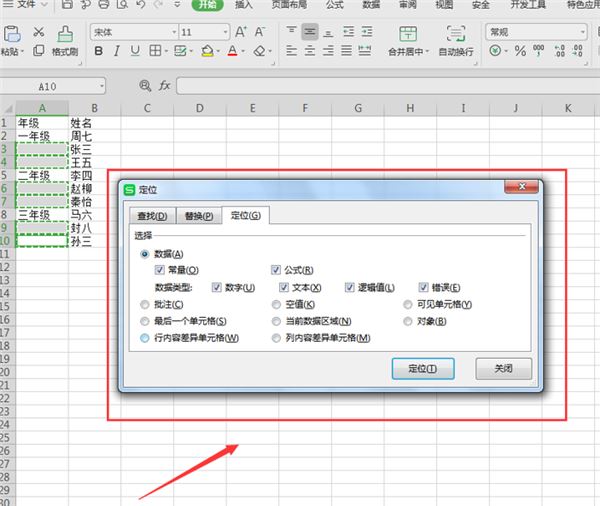Click the magnifier icon beside fx
The image size is (600, 506).
click(x=145, y=86)
